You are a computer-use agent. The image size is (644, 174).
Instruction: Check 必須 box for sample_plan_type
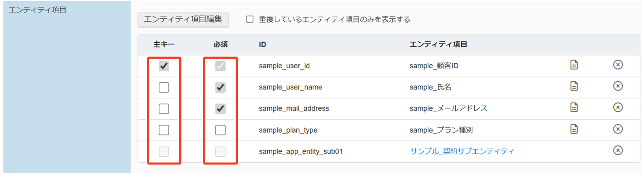tap(220, 130)
